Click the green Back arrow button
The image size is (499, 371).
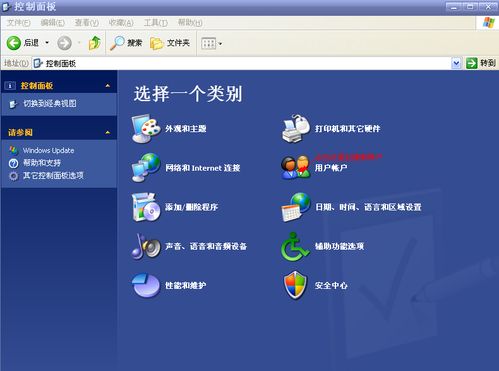tap(14, 43)
